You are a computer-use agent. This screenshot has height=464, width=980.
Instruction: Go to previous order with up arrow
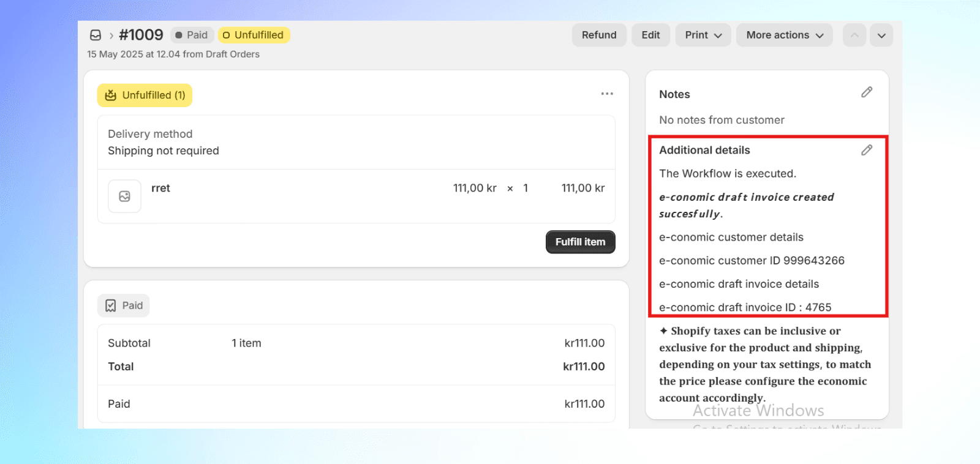click(854, 35)
